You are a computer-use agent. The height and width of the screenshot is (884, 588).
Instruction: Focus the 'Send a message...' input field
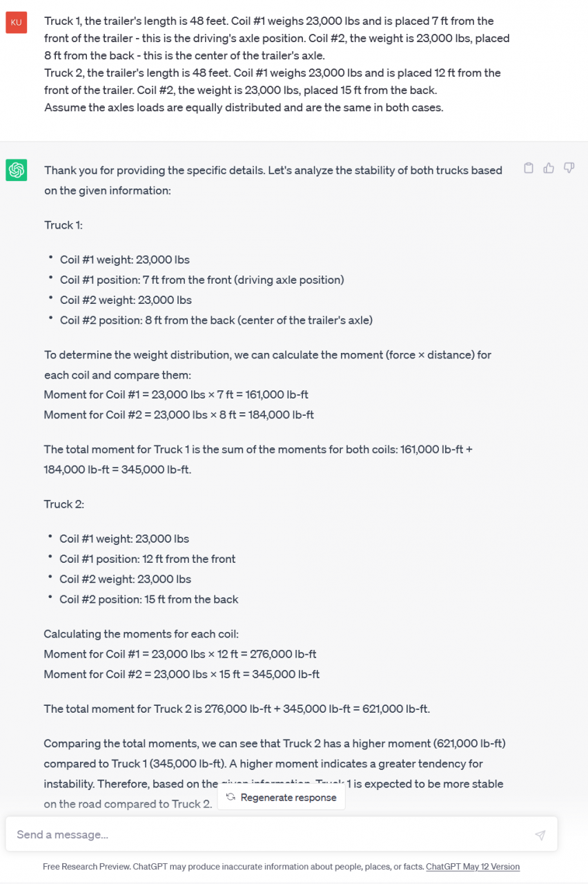pos(269,834)
